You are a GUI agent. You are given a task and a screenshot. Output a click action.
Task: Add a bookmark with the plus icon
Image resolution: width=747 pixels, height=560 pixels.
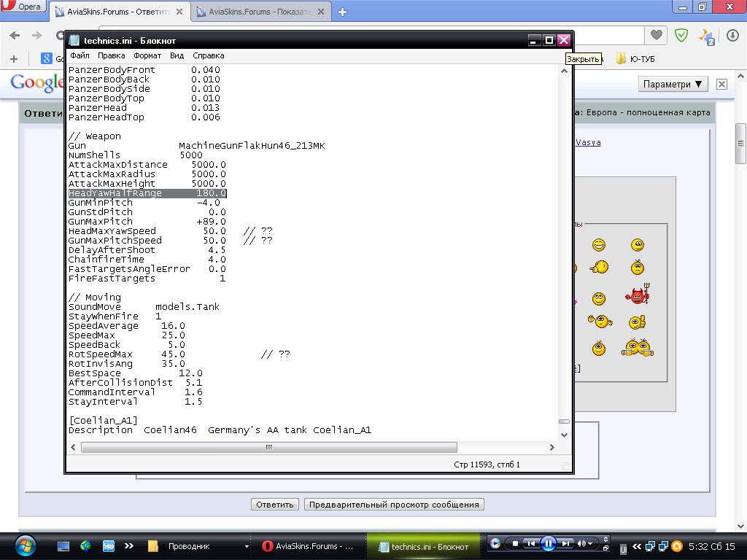click(x=14, y=59)
